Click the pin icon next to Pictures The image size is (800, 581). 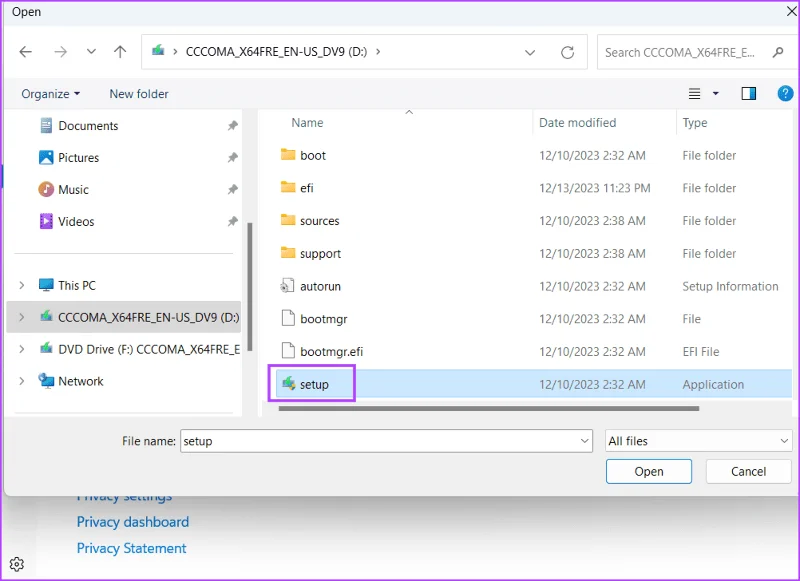[x=233, y=158]
